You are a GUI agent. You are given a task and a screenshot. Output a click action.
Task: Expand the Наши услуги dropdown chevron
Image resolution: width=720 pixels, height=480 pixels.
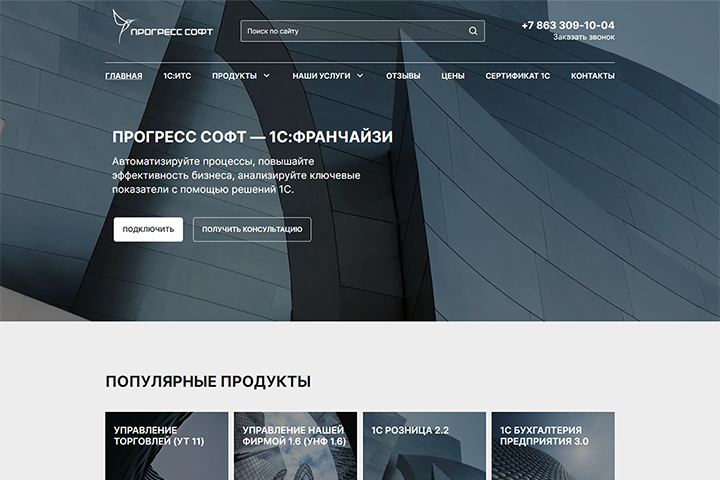(x=360, y=76)
